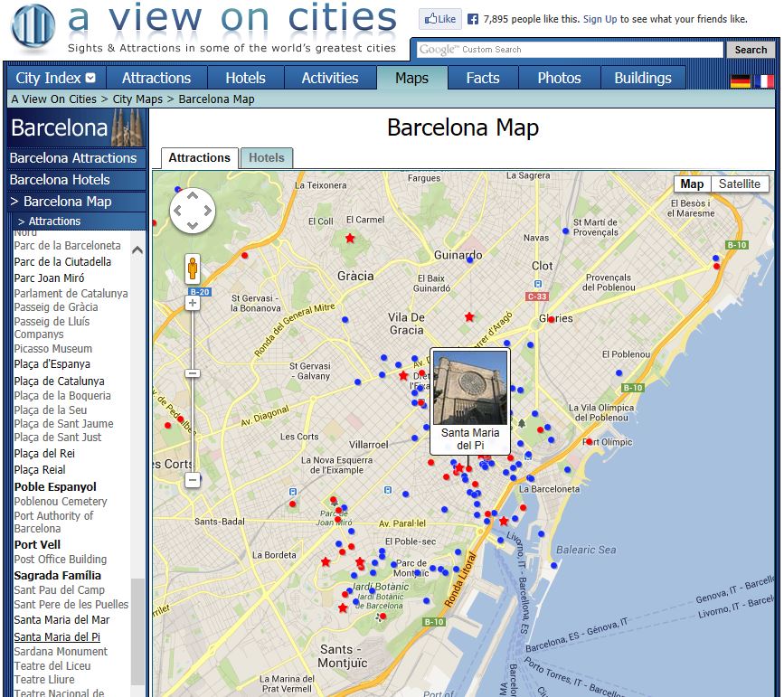The width and height of the screenshot is (784, 697).
Task: Click the Search button
Action: click(751, 50)
